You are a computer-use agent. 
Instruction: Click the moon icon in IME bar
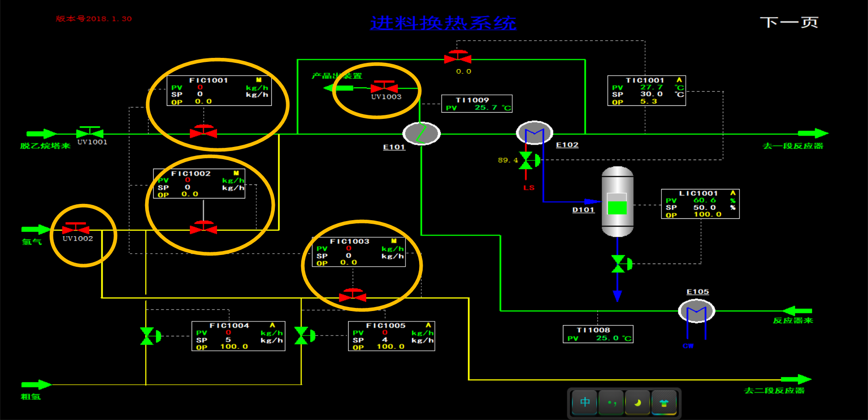click(x=637, y=402)
